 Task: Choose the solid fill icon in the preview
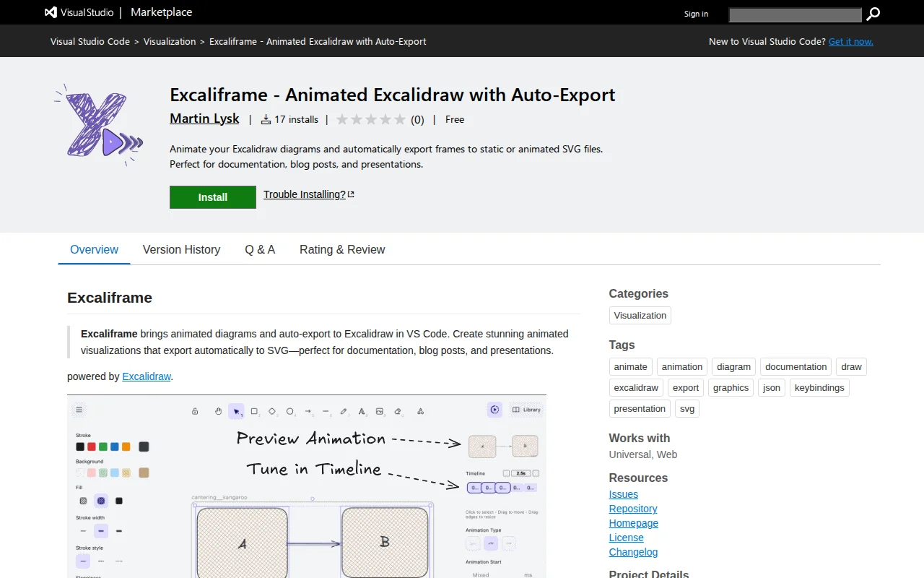[x=119, y=501]
